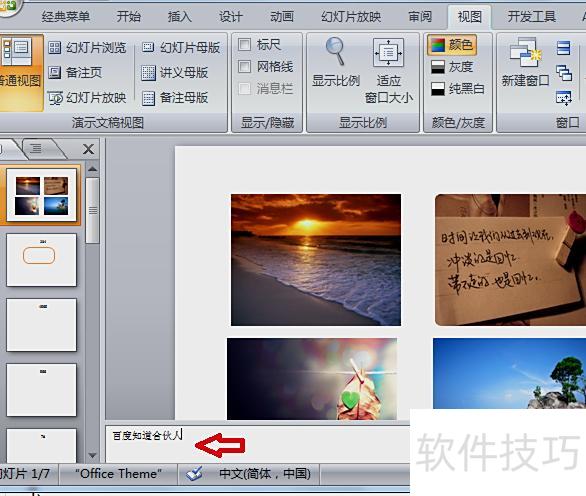This screenshot has width=586, height=496.
Task: Click in the notes field text
Action: 147,435
